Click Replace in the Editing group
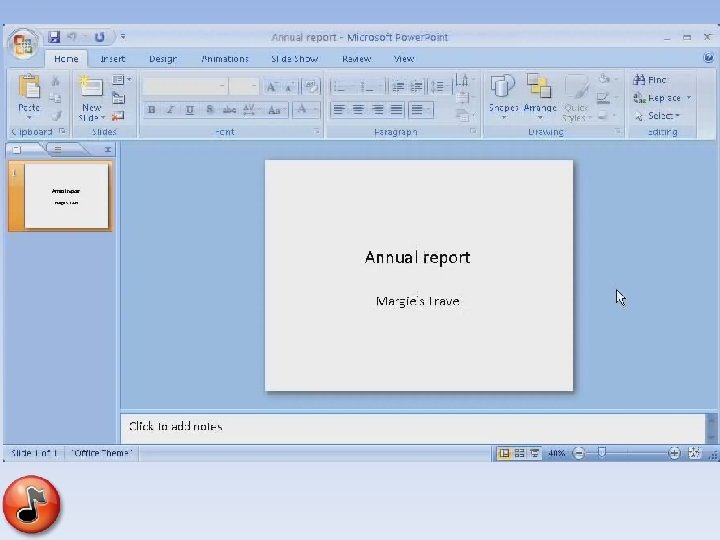The image size is (720, 540). [657, 98]
